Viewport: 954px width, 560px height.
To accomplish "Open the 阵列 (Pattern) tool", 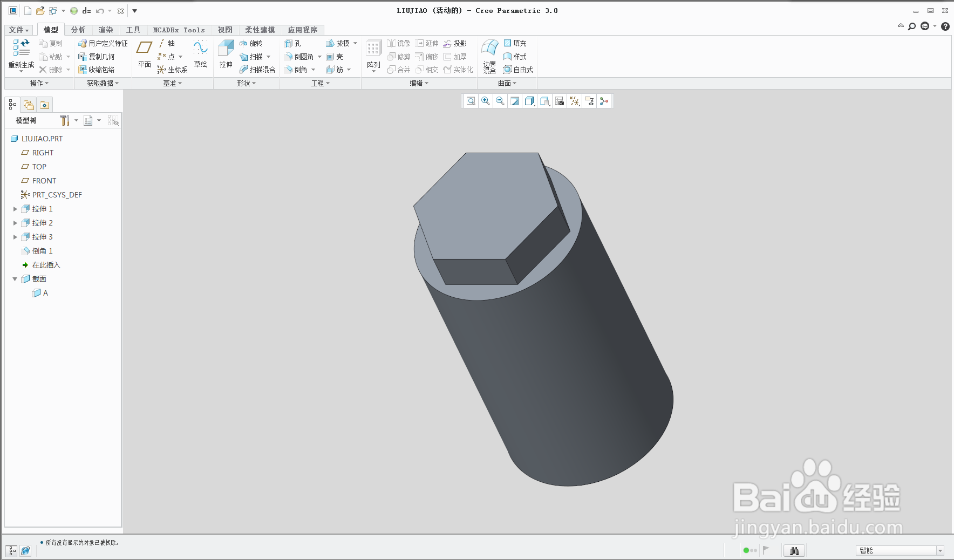I will pyautogui.click(x=373, y=56).
